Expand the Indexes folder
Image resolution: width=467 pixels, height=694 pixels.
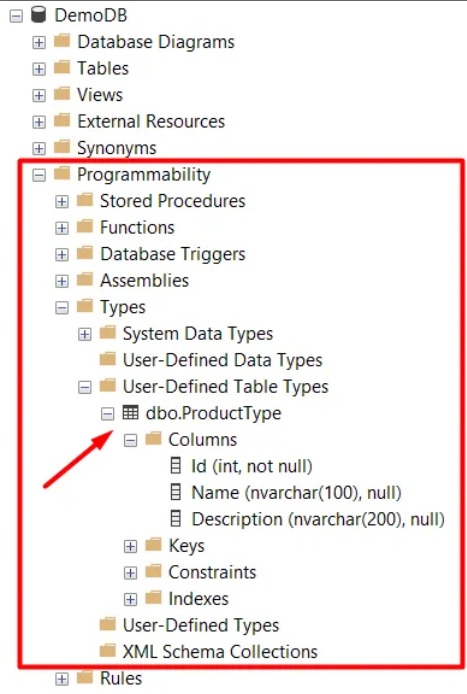point(130,600)
